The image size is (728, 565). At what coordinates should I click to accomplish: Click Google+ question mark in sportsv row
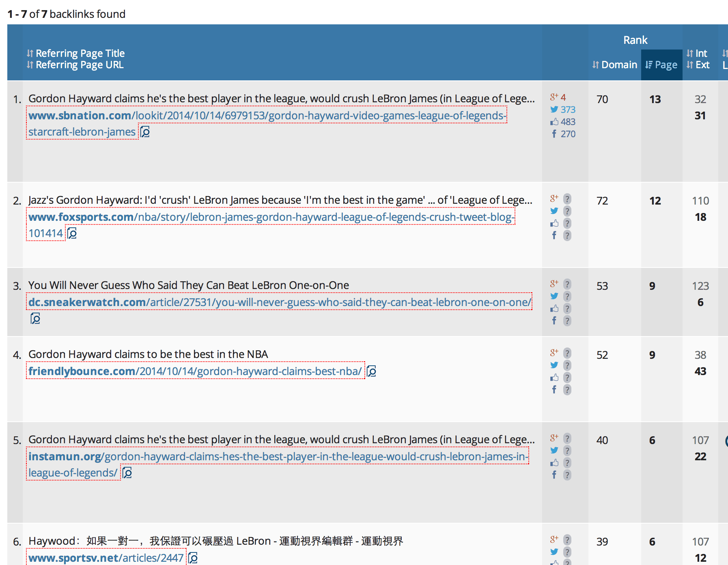click(567, 540)
